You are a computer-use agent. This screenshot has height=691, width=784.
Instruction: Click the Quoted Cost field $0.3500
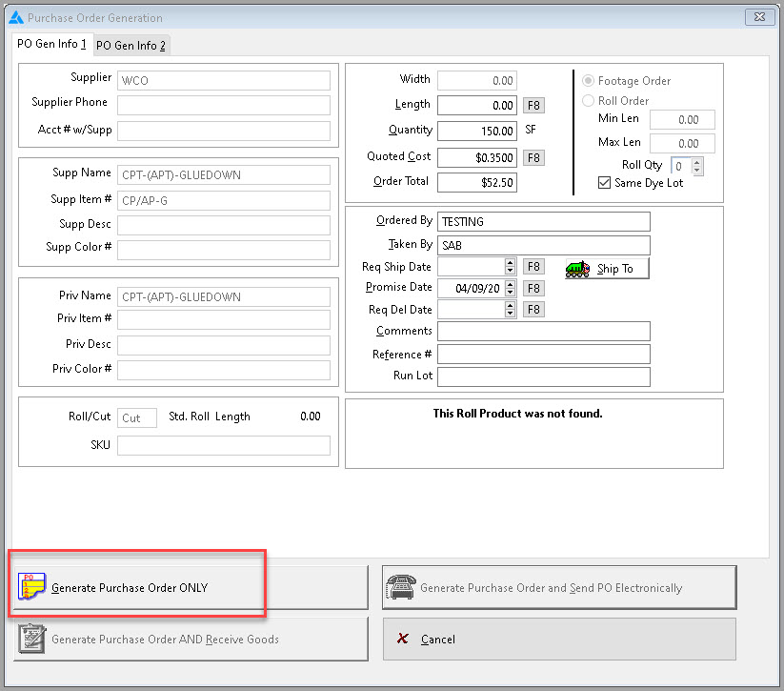coord(477,157)
